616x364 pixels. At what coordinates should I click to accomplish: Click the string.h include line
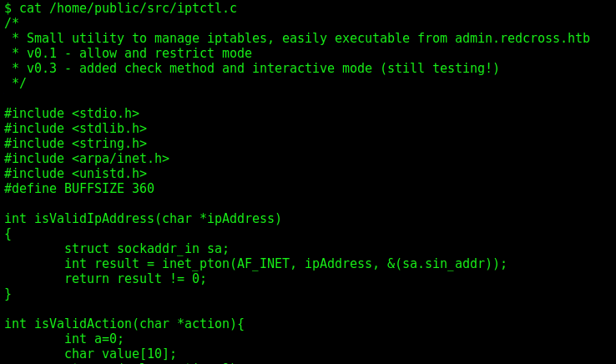(x=75, y=143)
